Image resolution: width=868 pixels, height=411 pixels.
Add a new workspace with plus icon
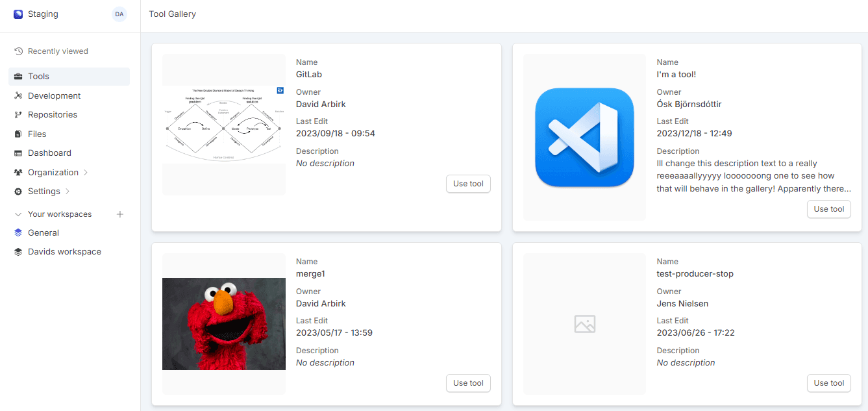tap(120, 214)
